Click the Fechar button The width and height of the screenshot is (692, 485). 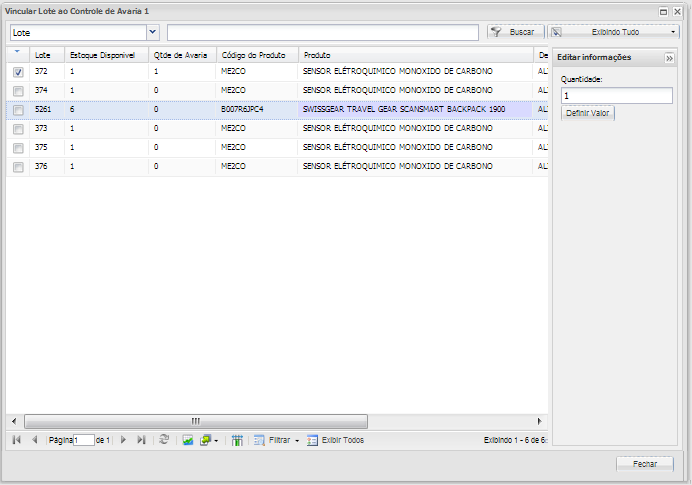point(645,464)
